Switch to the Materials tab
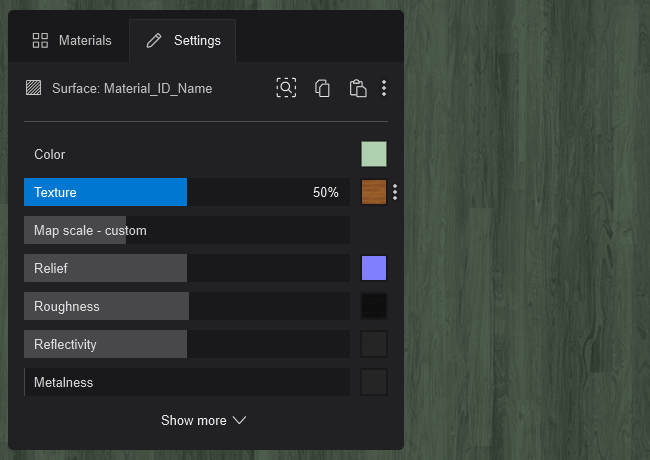The height and width of the screenshot is (460, 650). point(71,41)
